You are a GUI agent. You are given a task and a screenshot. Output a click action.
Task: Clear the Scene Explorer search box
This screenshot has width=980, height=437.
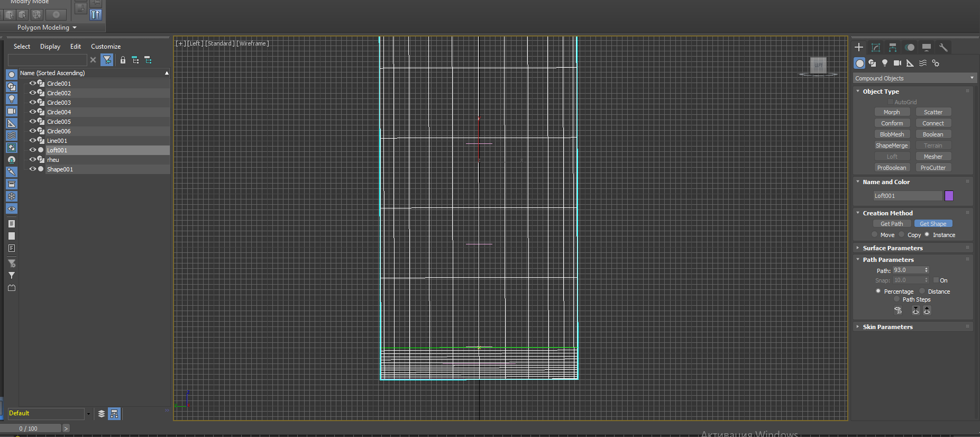(93, 60)
